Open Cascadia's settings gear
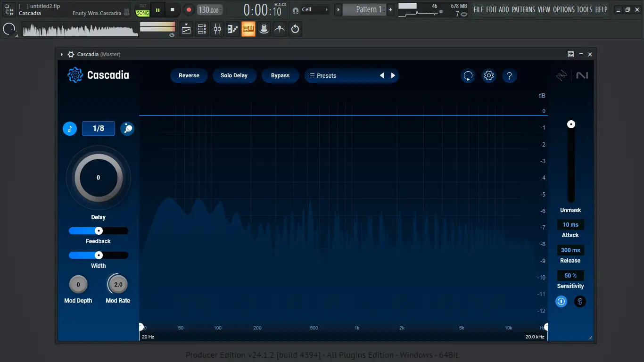Image resolution: width=644 pixels, height=362 pixels. point(488,75)
